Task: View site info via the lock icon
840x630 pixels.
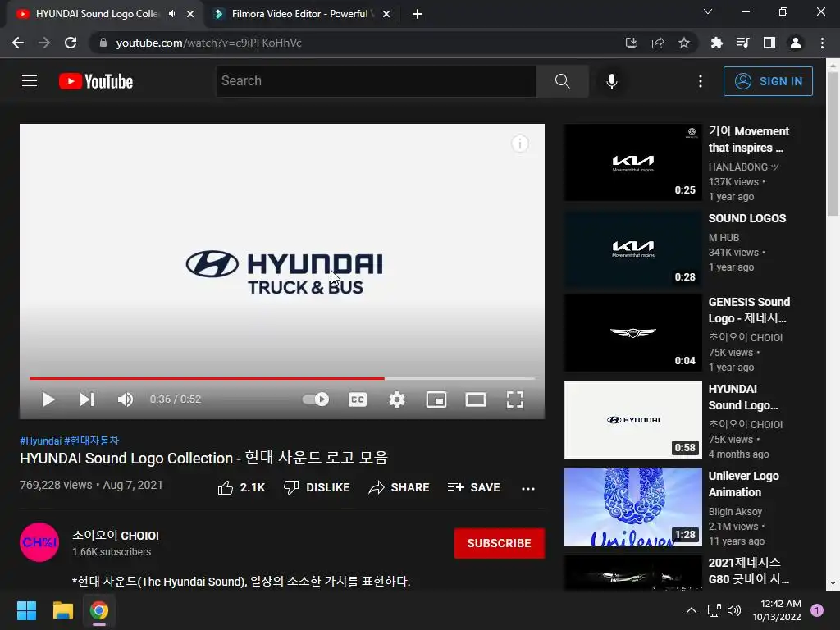Action: tap(103, 43)
